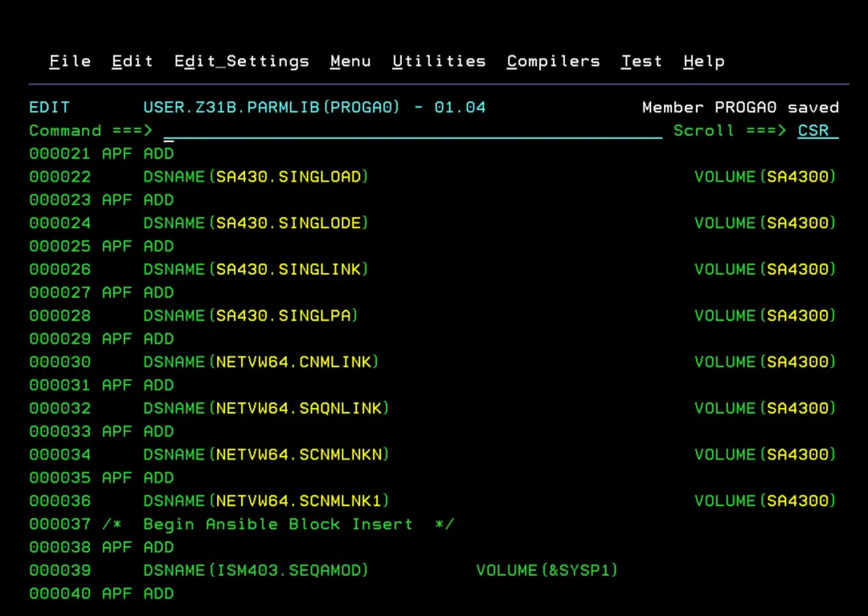Viewport: 868px width, 616px height.
Task: Click APF ADD on line 000027
Action: pyautogui.click(x=138, y=292)
